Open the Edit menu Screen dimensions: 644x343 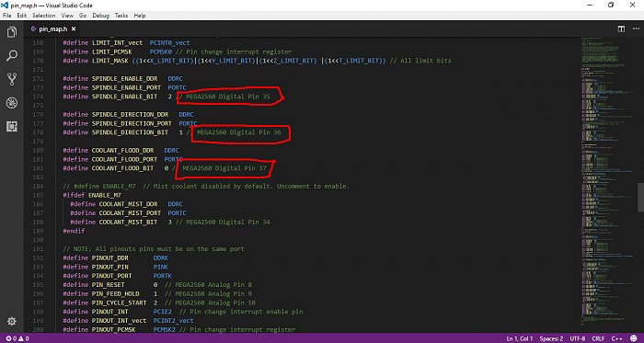(x=22, y=16)
